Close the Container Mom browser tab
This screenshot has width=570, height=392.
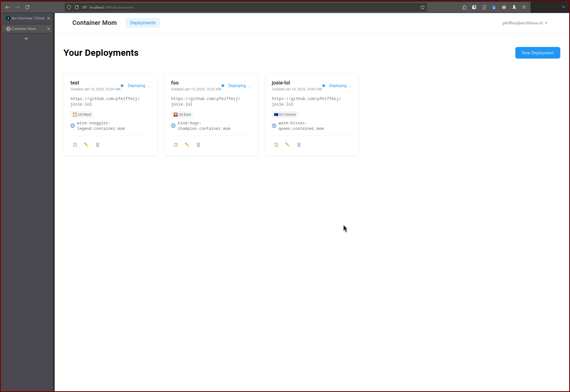pos(49,29)
